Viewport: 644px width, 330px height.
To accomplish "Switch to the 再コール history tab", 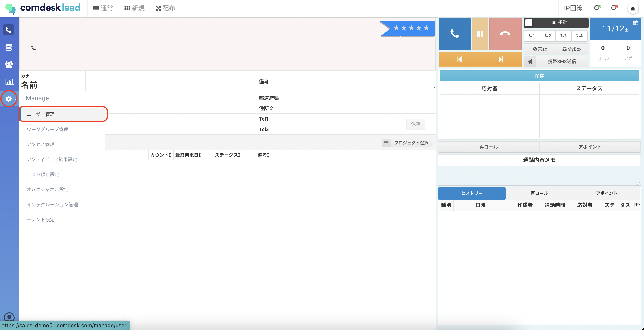I will [x=539, y=193].
